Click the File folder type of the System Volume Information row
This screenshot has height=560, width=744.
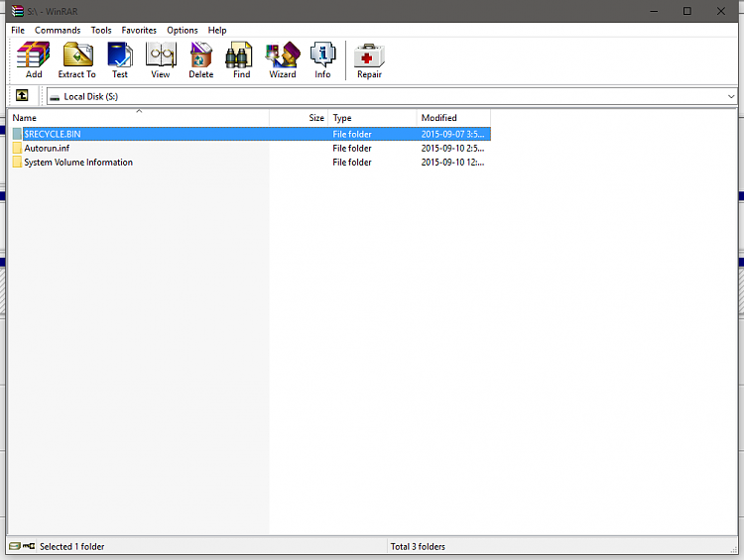click(x=351, y=163)
